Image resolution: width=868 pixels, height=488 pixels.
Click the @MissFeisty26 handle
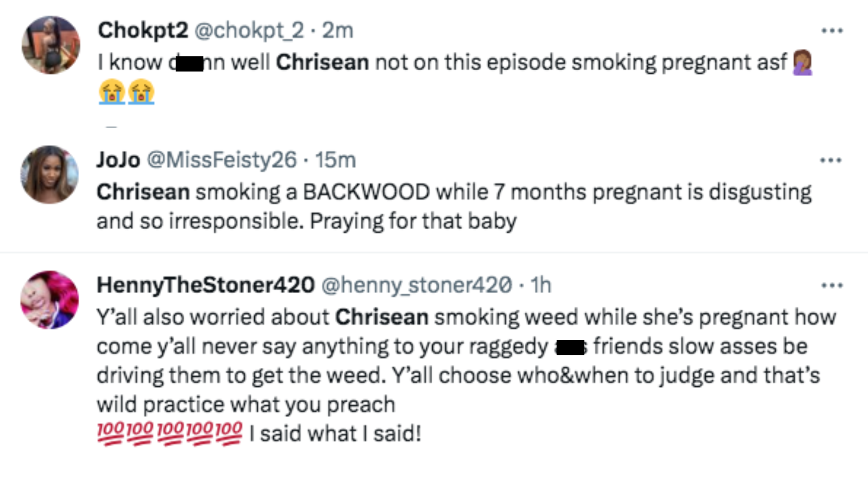pyautogui.click(x=222, y=160)
